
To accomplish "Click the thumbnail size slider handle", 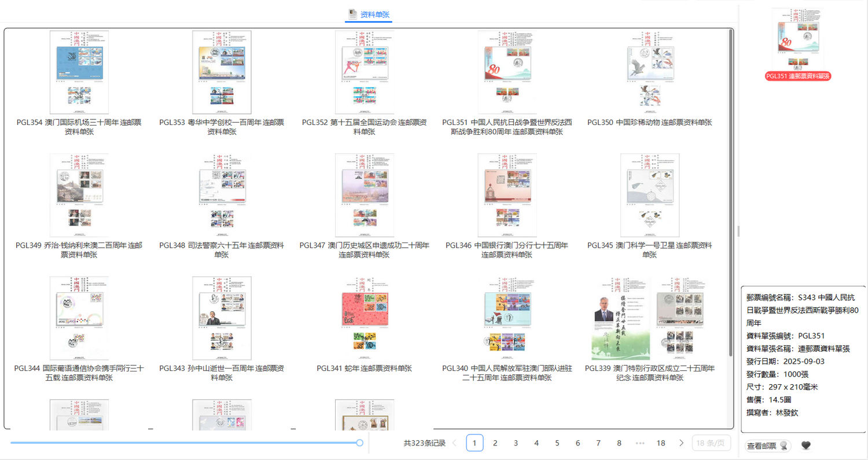I will 359,443.
